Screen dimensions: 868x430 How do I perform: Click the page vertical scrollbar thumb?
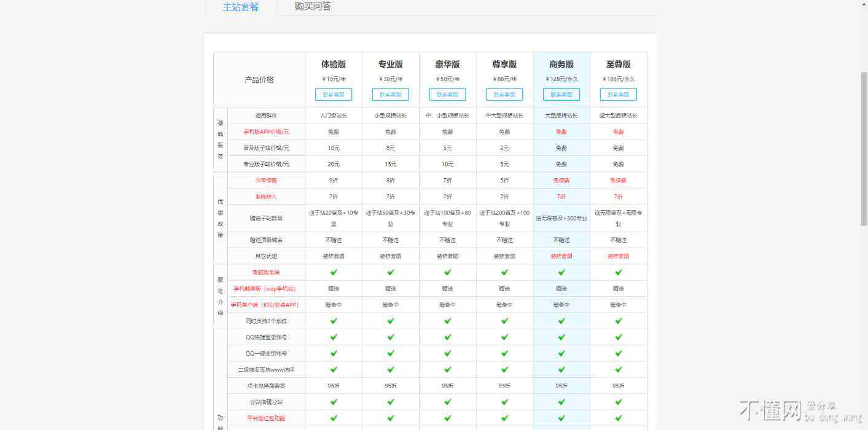[864, 147]
